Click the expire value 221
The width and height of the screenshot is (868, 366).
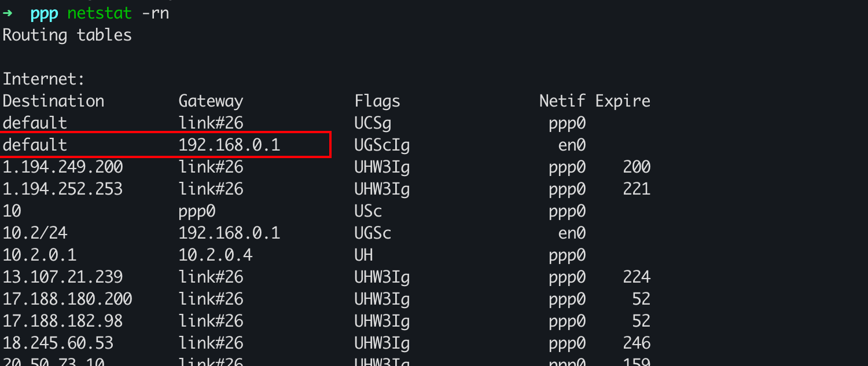[x=637, y=189]
